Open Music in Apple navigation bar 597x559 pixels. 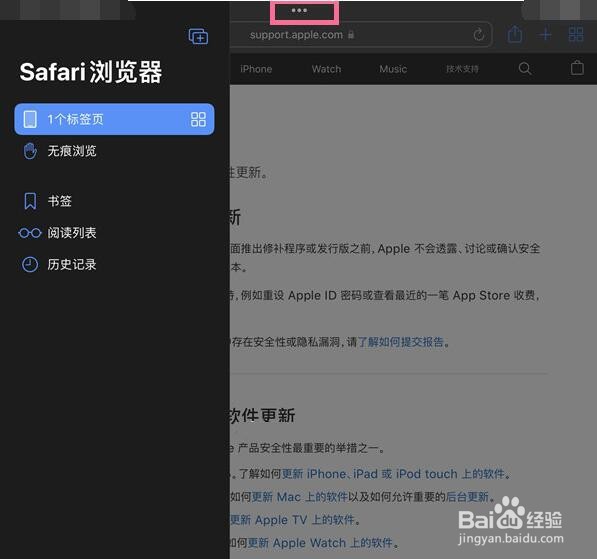[393, 69]
